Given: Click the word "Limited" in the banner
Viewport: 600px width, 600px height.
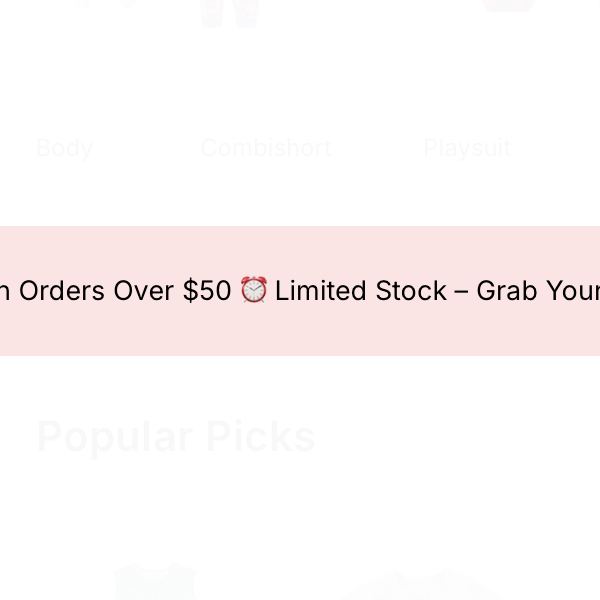Looking at the screenshot, I should point(321,291).
